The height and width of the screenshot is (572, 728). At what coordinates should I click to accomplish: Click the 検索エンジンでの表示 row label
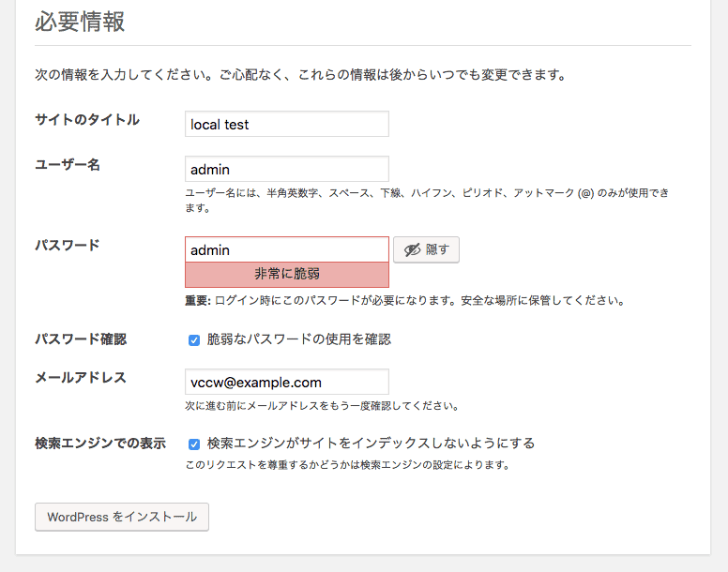pyautogui.click(x=100, y=443)
